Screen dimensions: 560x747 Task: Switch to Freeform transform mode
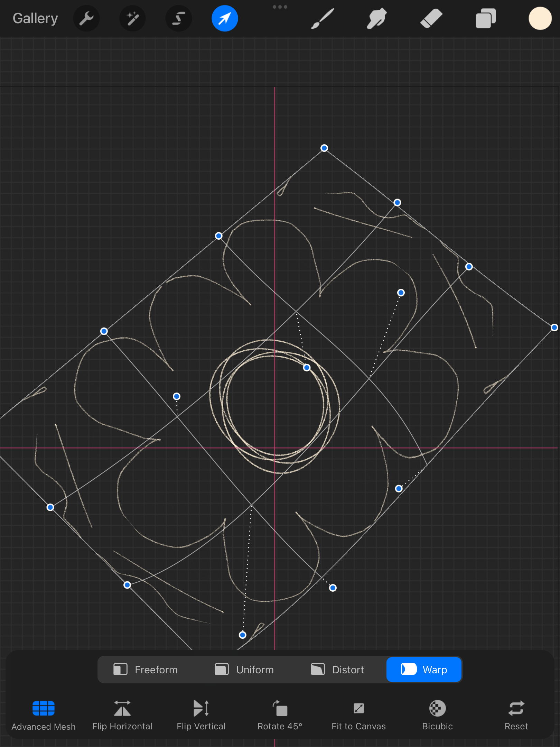coord(146,670)
